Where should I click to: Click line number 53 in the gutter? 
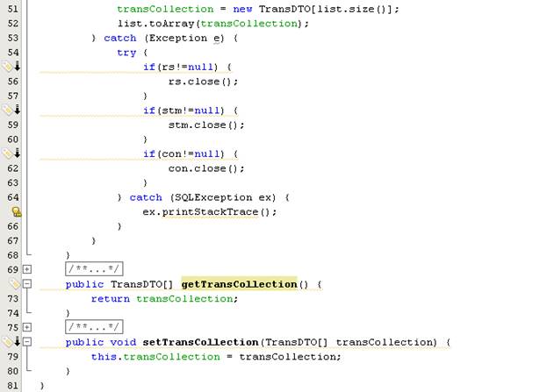tap(13, 38)
